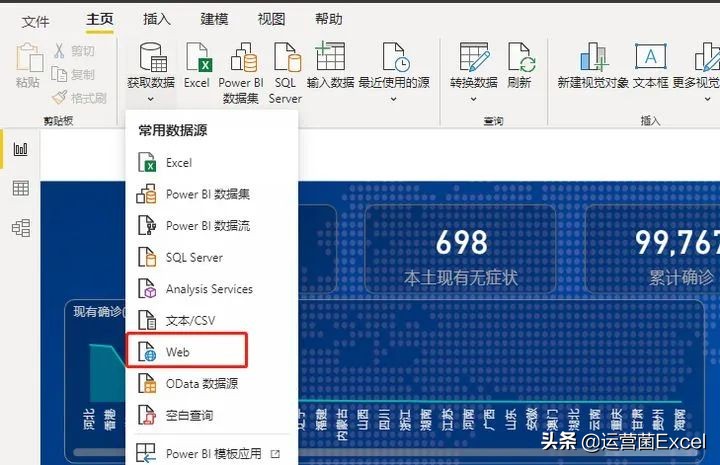Click the 复制 copy icon
The image size is (720, 465).
(x=59, y=74)
